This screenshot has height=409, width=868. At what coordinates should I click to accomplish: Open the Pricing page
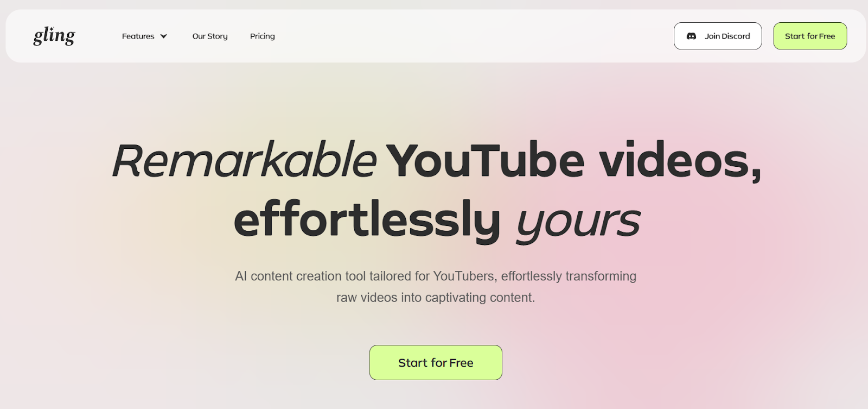pyautogui.click(x=263, y=36)
